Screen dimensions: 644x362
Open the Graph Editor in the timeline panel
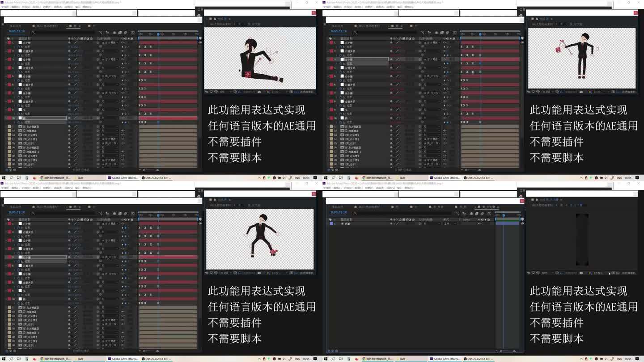pyautogui.click(x=132, y=33)
